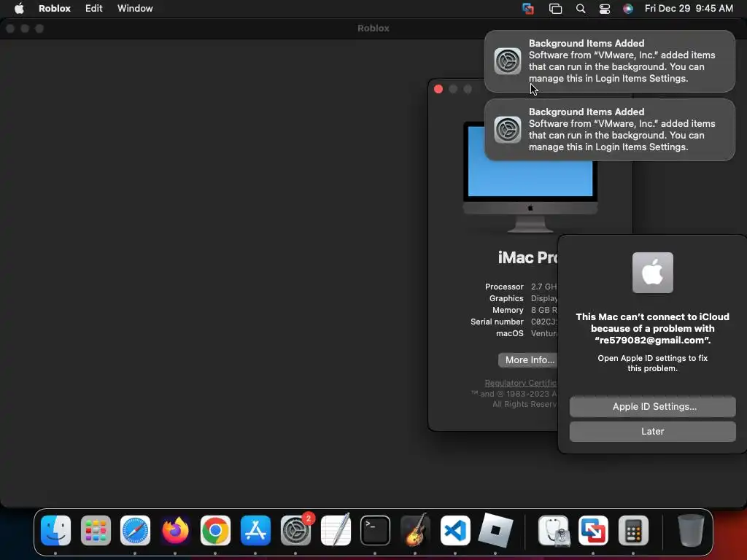Open GarageBand from the Dock
This screenshot has height=560, width=747.
click(415, 530)
